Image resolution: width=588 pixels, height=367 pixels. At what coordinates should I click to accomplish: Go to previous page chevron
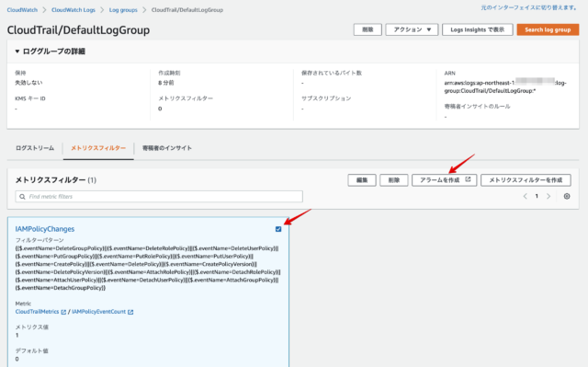[x=525, y=196]
